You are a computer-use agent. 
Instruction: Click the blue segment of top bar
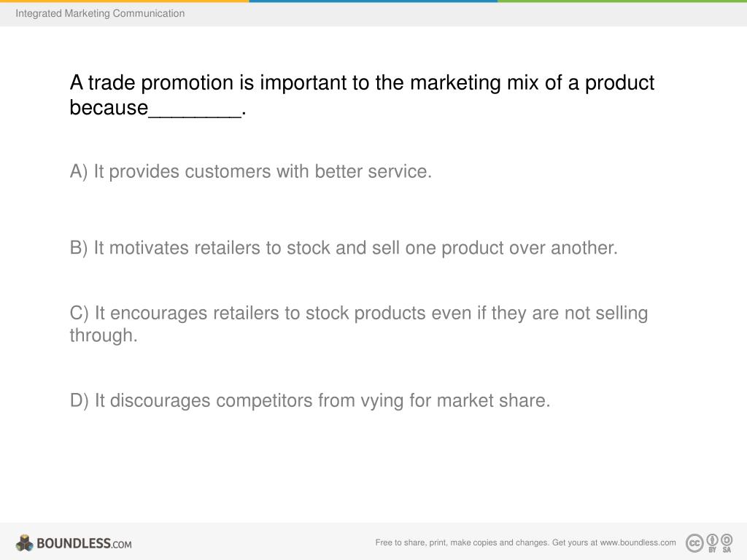(373, 1)
